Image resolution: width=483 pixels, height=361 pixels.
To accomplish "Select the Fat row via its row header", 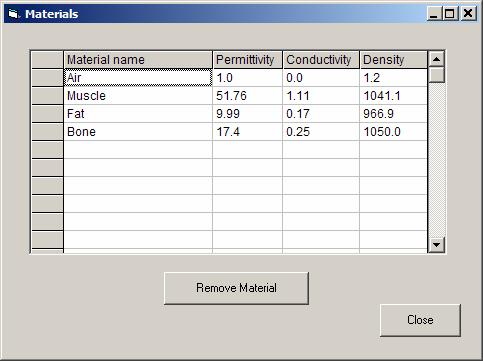I will pos(47,114).
